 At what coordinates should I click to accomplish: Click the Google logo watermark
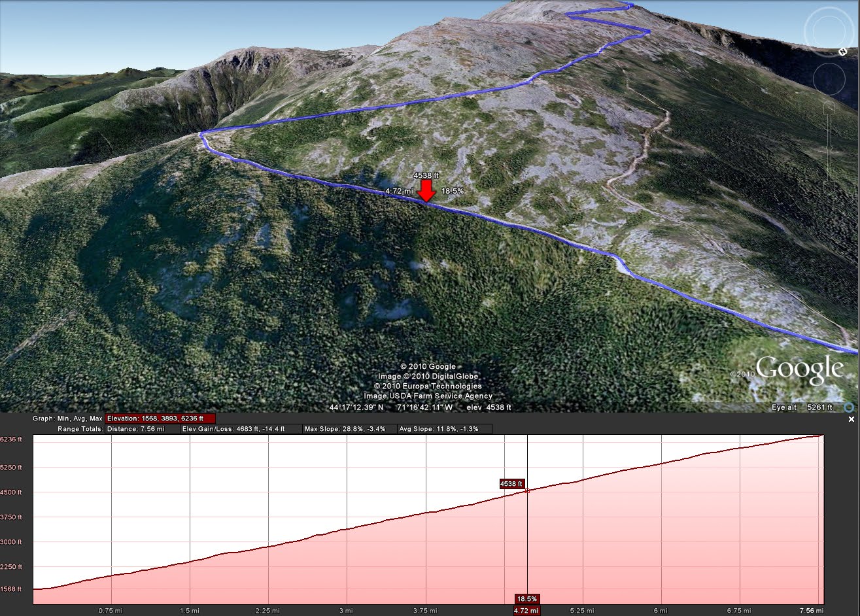click(x=799, y=370)
